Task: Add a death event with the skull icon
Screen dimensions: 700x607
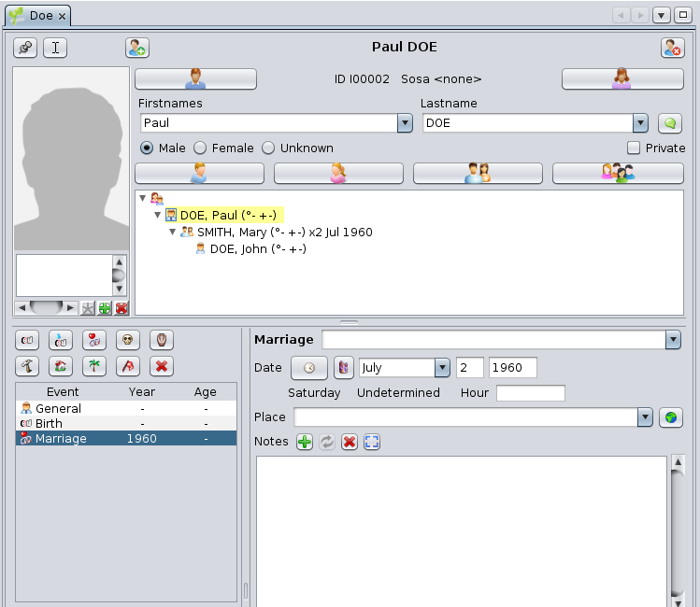Action: click(x=128, y=340)
